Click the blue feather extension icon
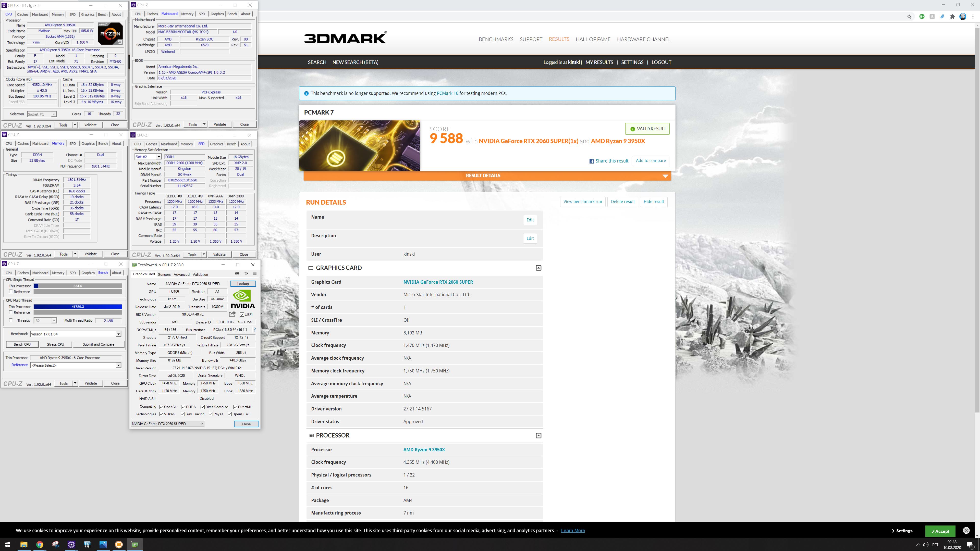980x551 pixels. [942, 16]
